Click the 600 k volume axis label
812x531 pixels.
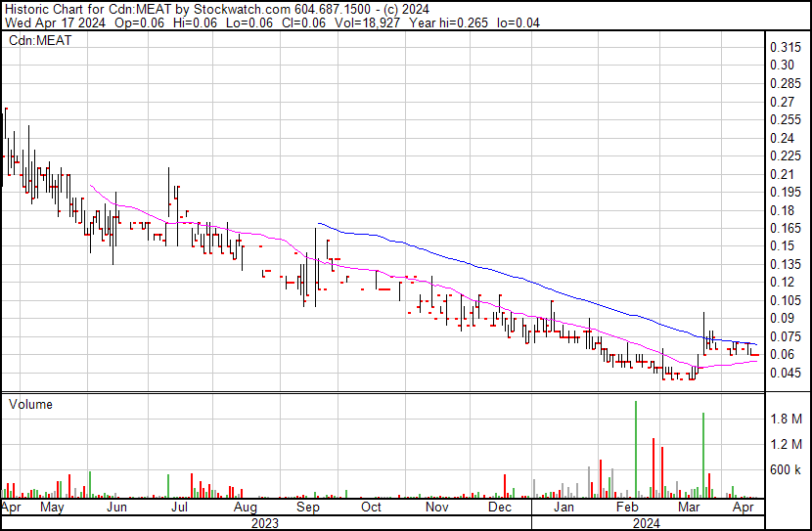(x=787, y=470)
